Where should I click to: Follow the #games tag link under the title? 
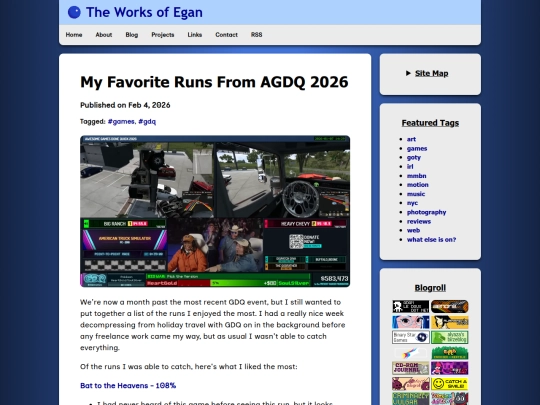pyautogui.click(x=121, y=122)
